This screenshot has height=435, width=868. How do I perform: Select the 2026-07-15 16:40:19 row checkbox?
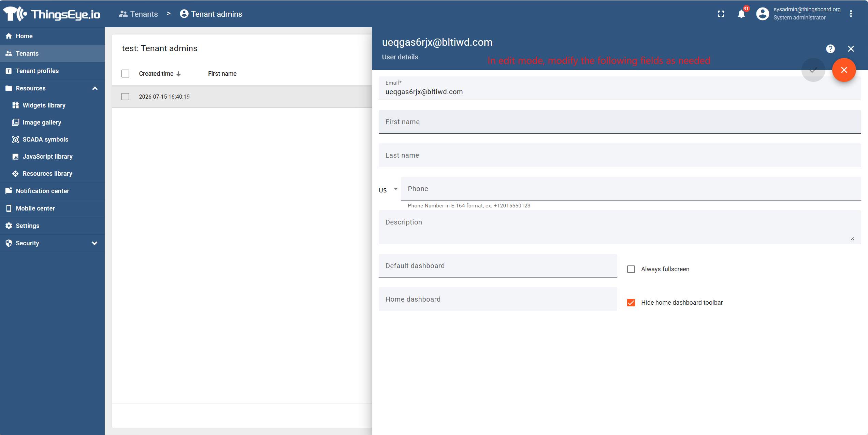pos(126,97)
